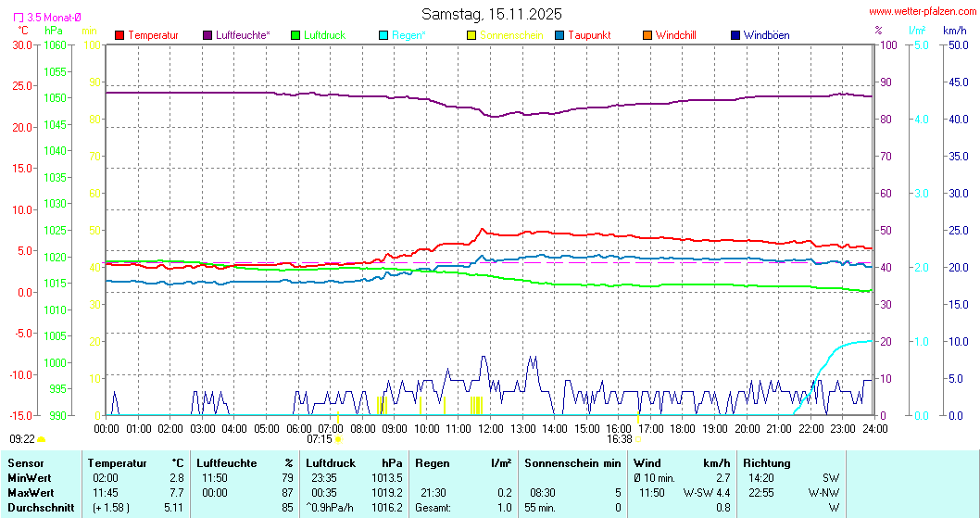Click the orange Windchill legend swatch
The image size is (980, 518).
[647, 35]
